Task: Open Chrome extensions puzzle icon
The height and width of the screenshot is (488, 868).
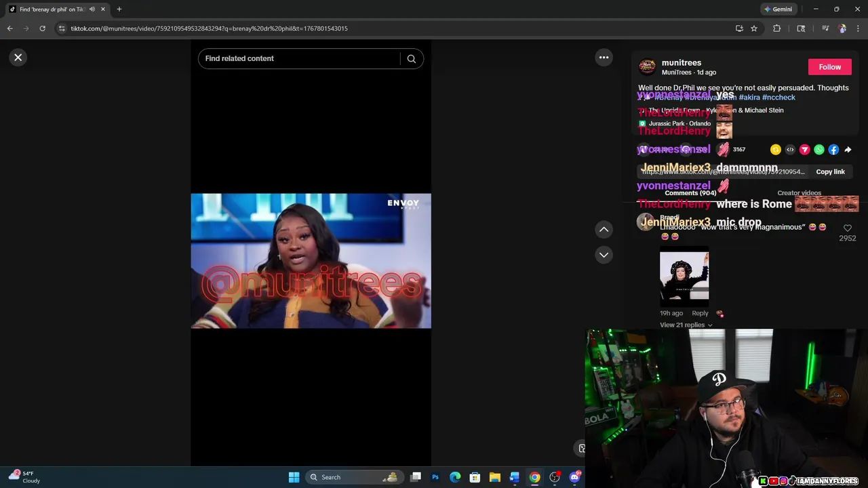Action: [x=777, y=28]
